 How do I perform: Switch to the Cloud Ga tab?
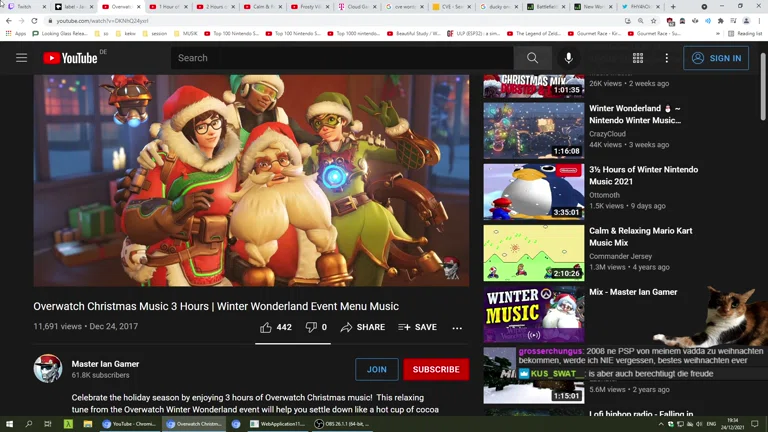pos(358,6)
